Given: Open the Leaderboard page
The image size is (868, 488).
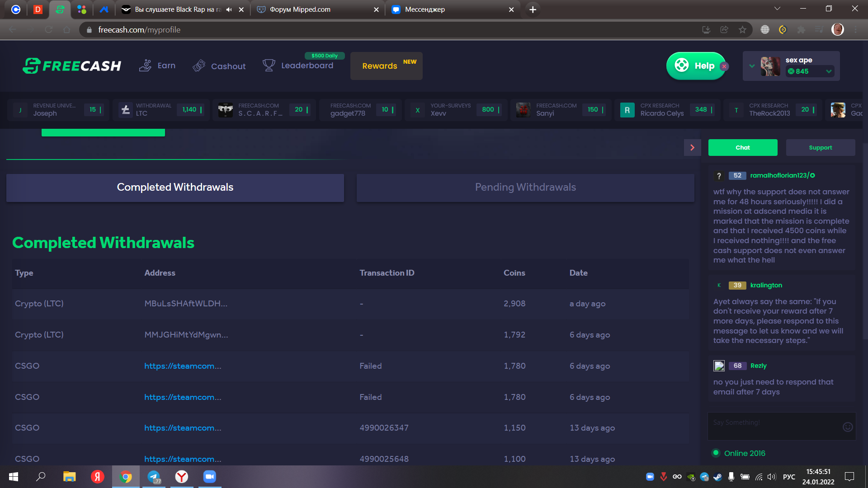Looking at the screenshot, I should coord(298,66).
